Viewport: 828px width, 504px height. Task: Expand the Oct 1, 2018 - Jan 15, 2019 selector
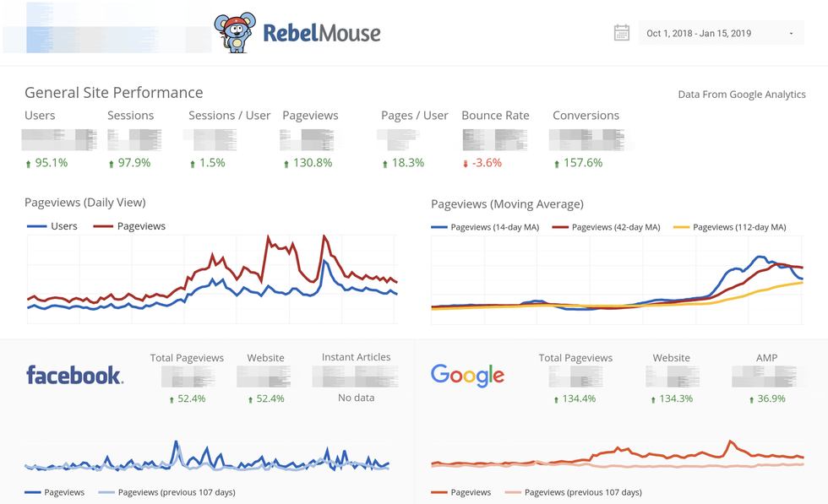click(699, 34)
